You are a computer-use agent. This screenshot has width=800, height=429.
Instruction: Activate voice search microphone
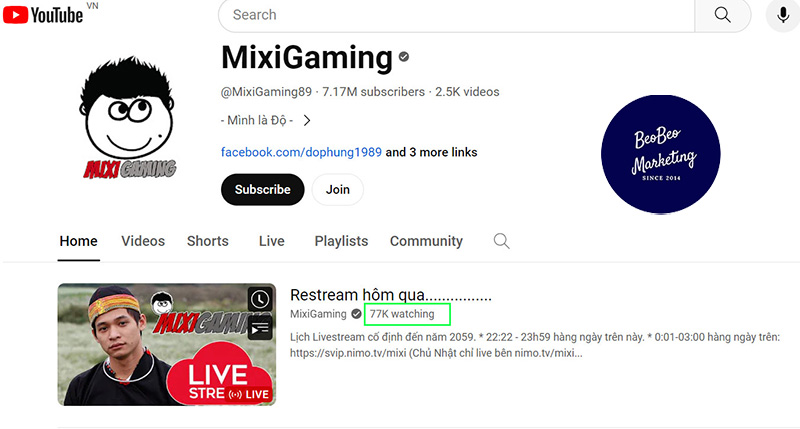pyautogui.click(x=782, y=15)
